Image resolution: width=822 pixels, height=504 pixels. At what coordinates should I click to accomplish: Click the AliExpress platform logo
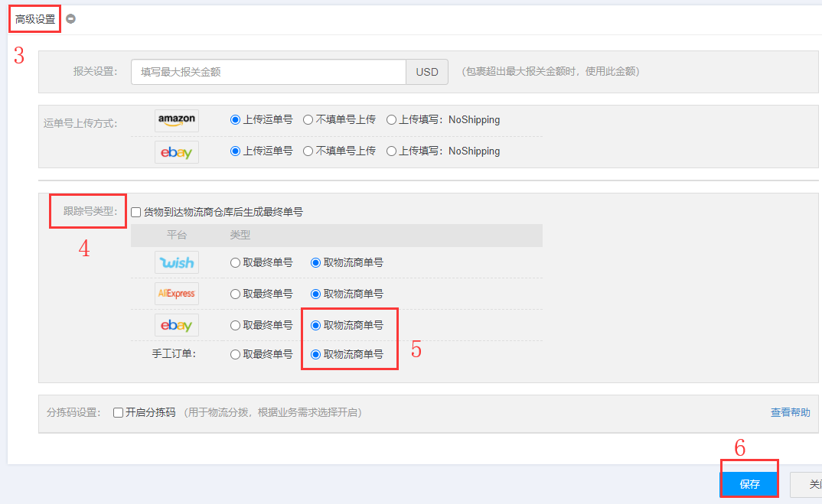177,294
